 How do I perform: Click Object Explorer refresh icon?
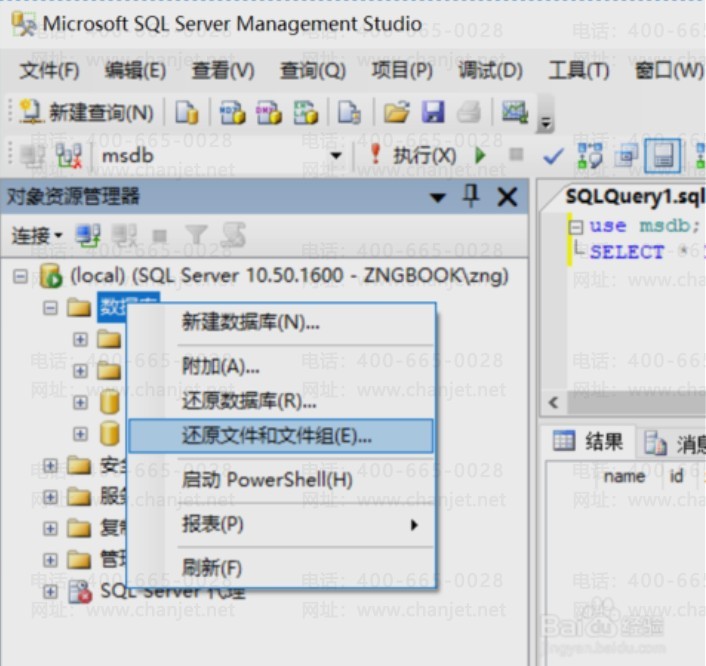click(x=234, y=235)
